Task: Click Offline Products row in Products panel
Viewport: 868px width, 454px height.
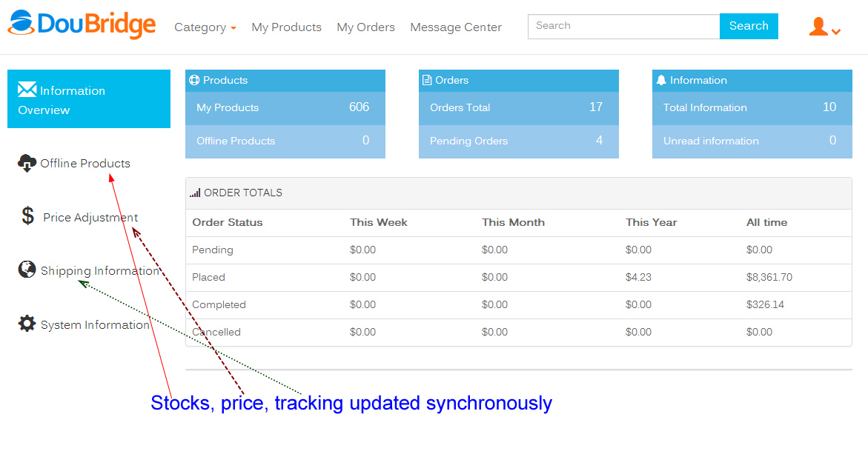Action: pos(285,141)
